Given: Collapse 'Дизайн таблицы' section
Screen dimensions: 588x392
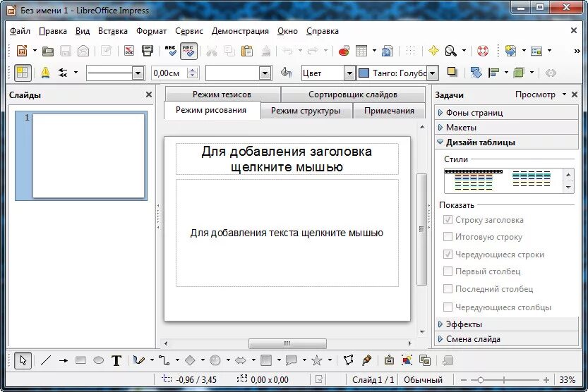Looking at the screenshot, I should (506, 142).
